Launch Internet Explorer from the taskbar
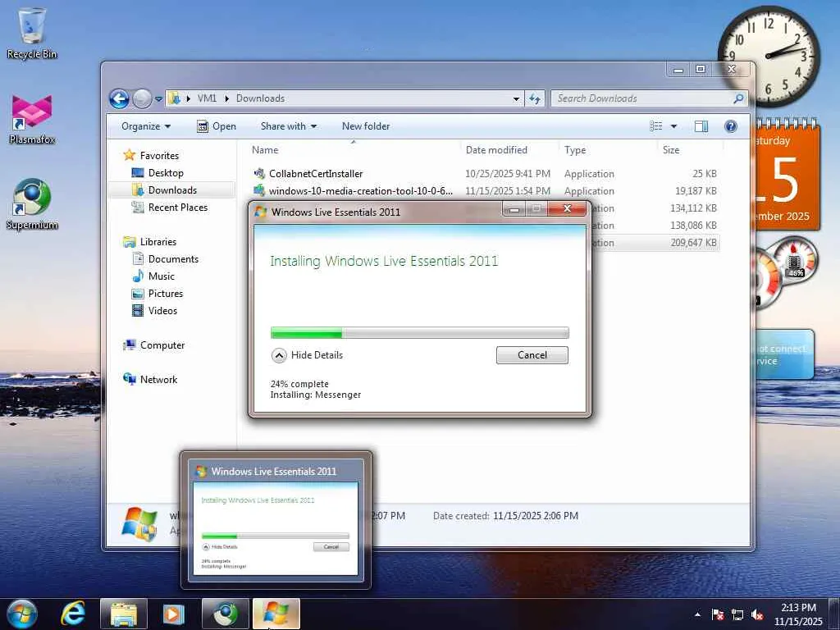This screenshot has height=630, width=840. [x=73, y=614]
